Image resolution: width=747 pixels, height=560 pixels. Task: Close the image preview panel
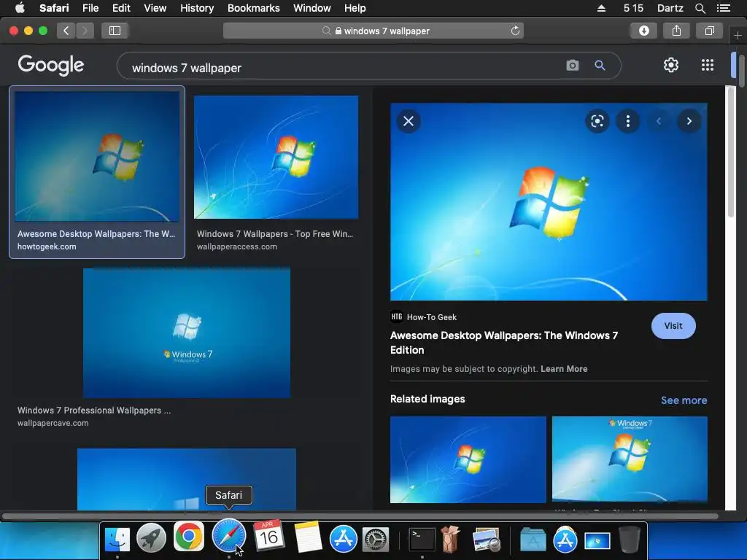click(x=409, y=121)
